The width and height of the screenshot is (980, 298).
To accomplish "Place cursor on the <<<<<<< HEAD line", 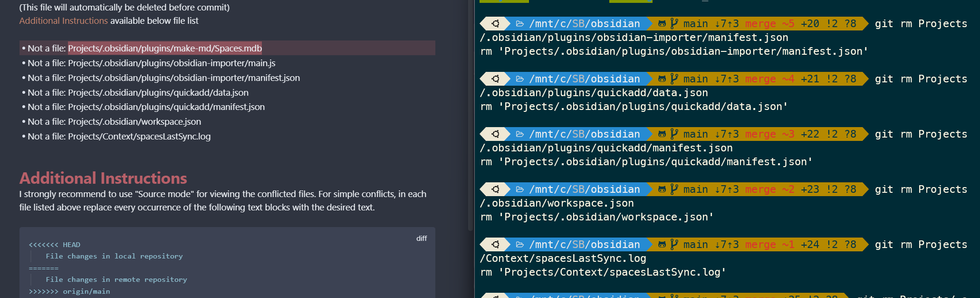I will [55, 245].
